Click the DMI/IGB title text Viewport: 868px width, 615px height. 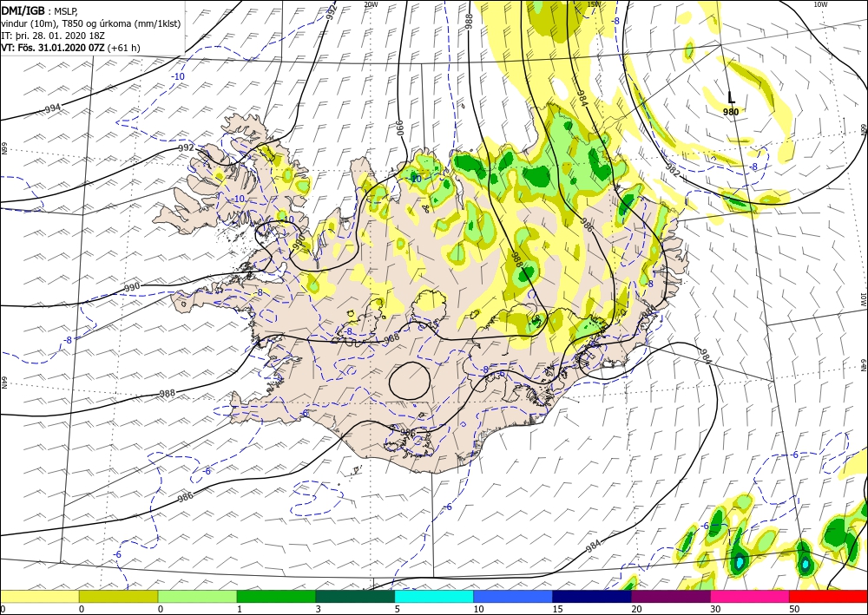click(x=23, y=10)
